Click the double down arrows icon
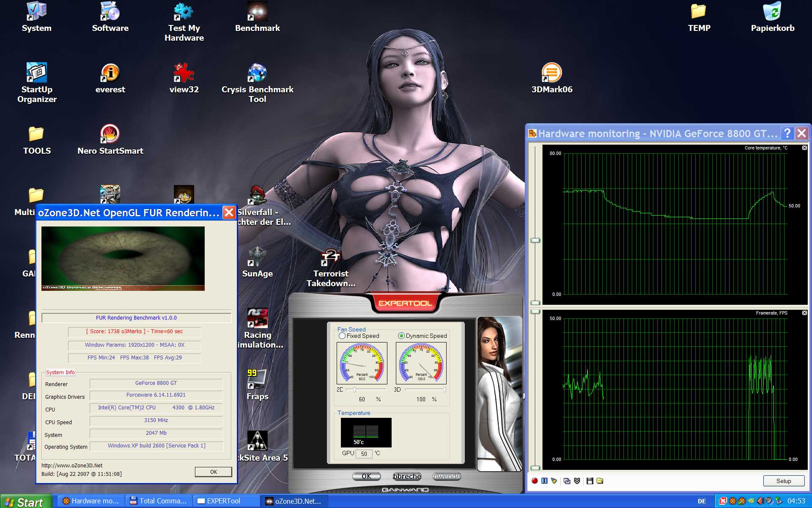 tap(577, 481)
